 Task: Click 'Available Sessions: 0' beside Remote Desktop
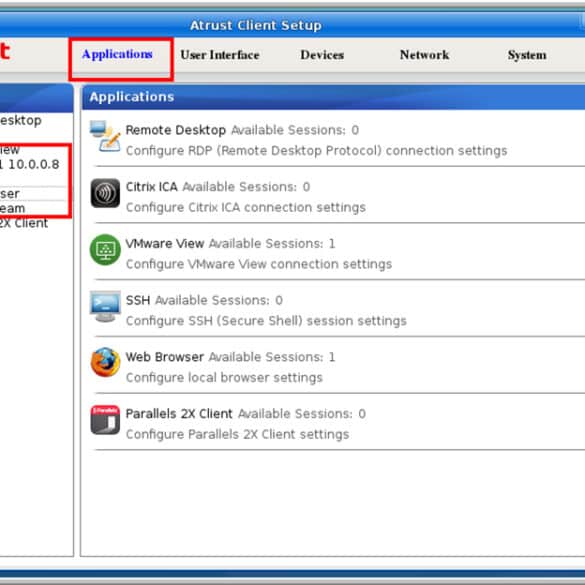point(295,130)
